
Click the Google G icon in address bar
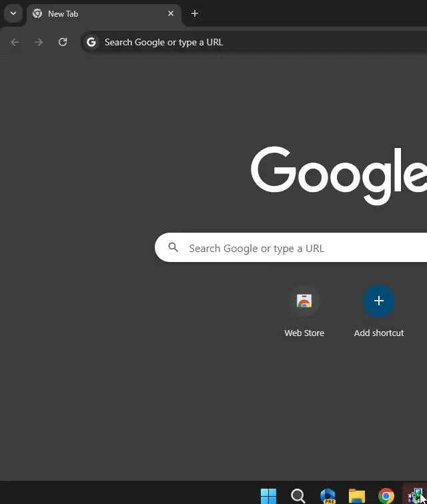(x=91, y=42)
